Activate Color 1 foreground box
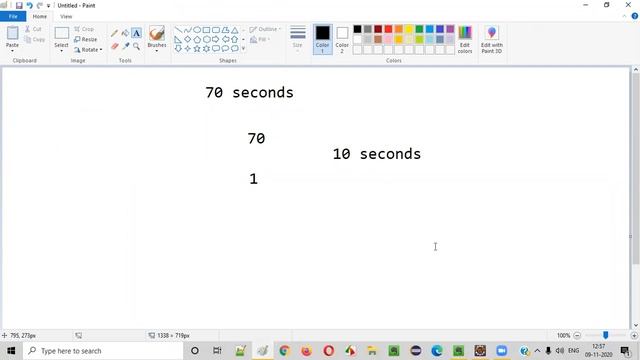This screenshot has width=640, height=360. click(x=322, y=40)
